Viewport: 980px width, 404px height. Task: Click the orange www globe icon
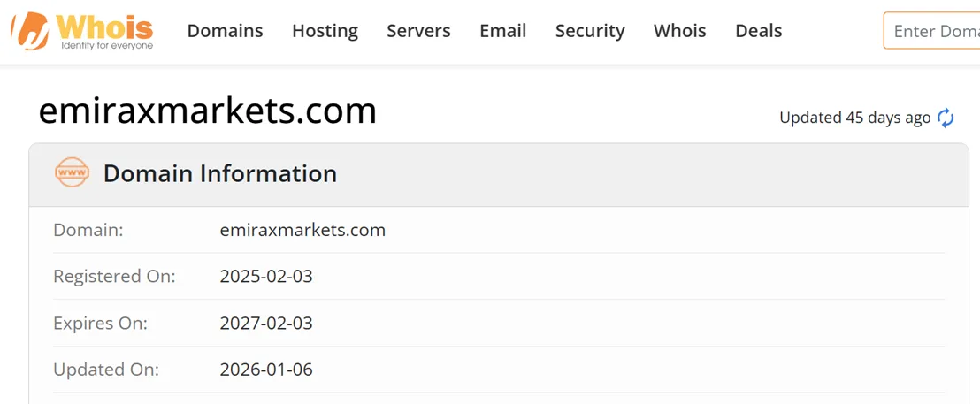[72, 173]
